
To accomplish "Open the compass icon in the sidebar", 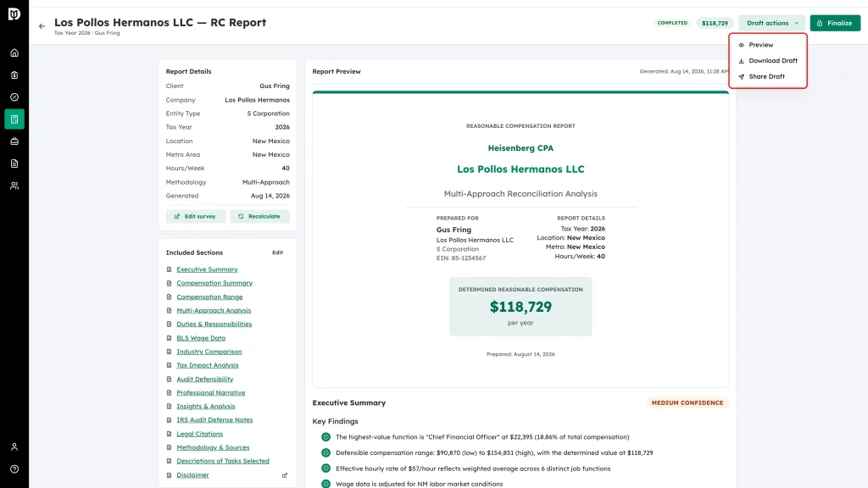I will click(14, 97).
